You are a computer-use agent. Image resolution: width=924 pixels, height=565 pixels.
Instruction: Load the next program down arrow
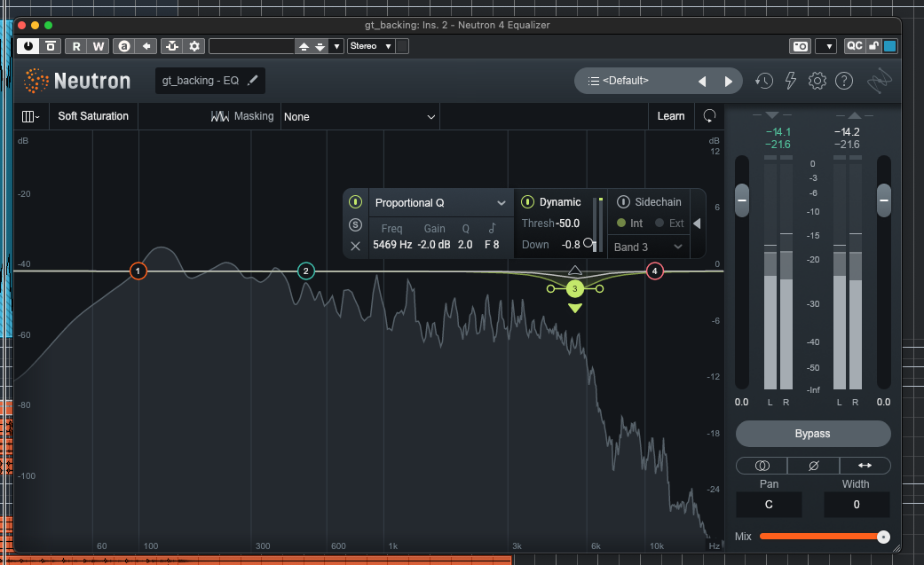(320, 46)
